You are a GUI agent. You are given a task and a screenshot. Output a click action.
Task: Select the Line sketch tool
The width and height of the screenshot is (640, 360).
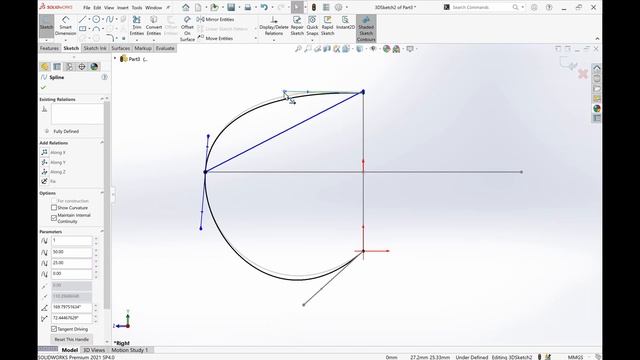(x=82, y=19)
